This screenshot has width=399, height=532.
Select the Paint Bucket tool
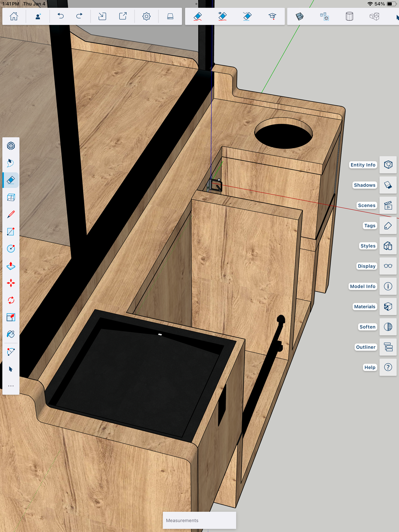11,334
